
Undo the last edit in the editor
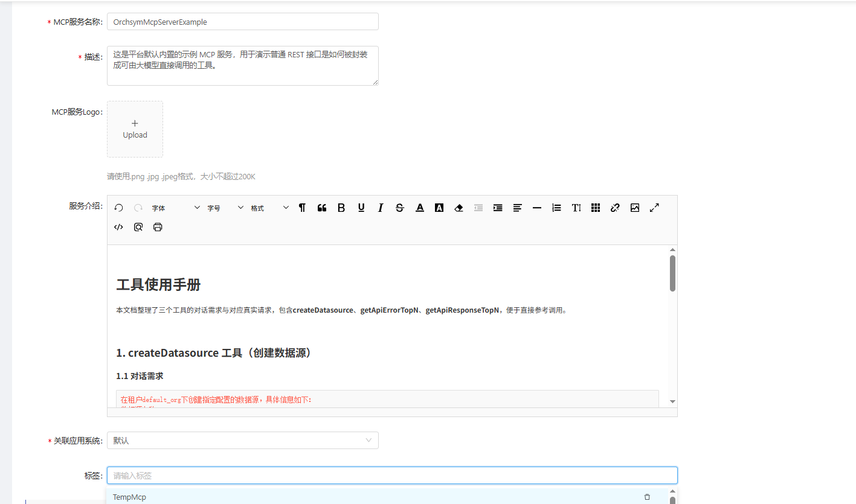tap(118, 207)
